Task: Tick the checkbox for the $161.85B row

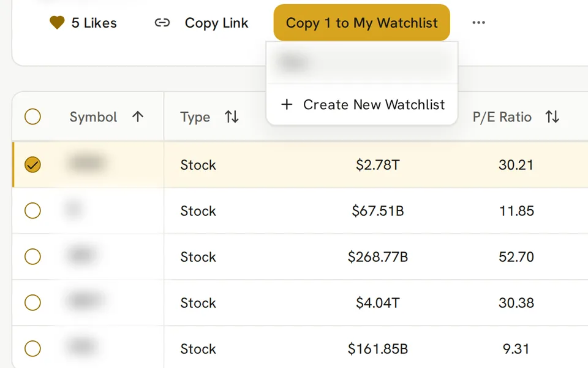Action: click(32, 348)
